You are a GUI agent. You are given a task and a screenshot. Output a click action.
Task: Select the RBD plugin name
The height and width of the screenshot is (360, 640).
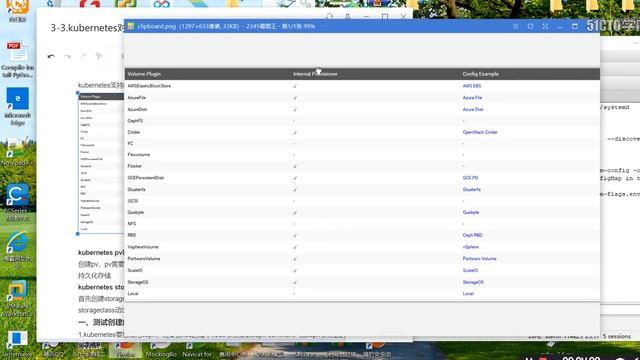[131, 236]
